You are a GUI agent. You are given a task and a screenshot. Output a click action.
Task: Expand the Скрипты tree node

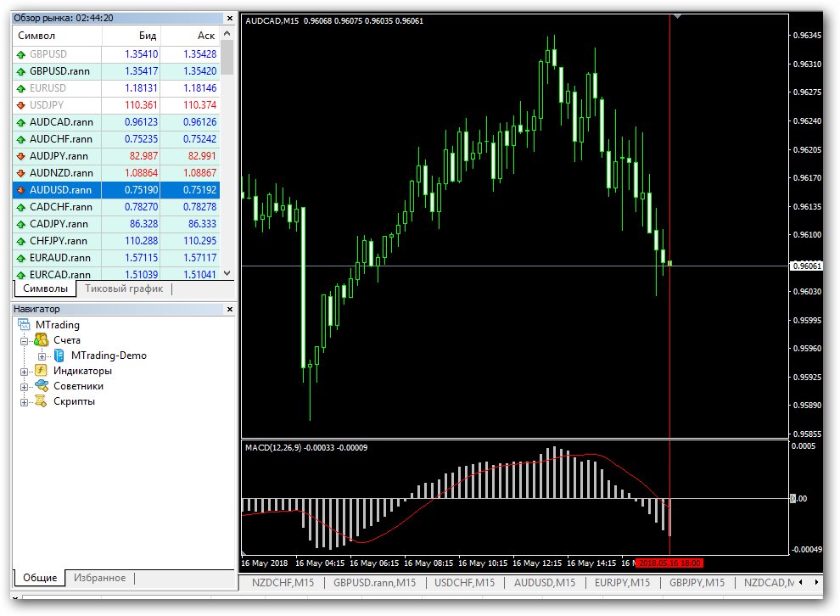point(24,402)
